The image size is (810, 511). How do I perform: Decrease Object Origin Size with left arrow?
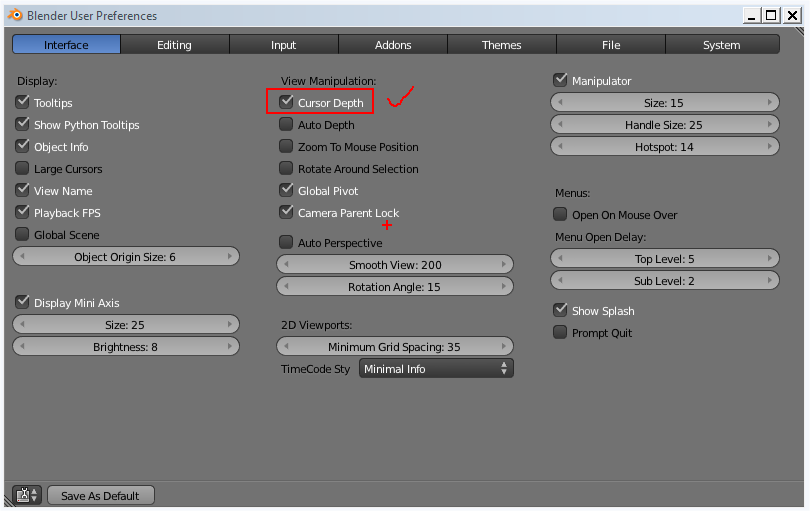click(22, 257)
